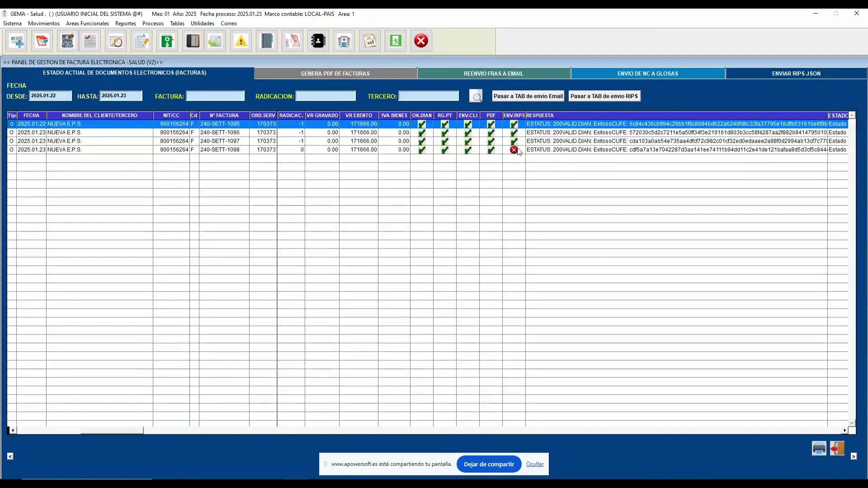Open the green first-aid kit toolbar icon

click(167, 41)
